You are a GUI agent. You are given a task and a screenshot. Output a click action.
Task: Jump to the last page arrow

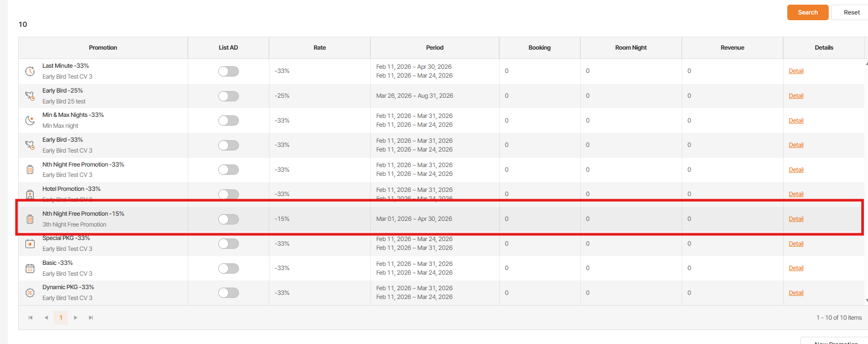point(91,318)
